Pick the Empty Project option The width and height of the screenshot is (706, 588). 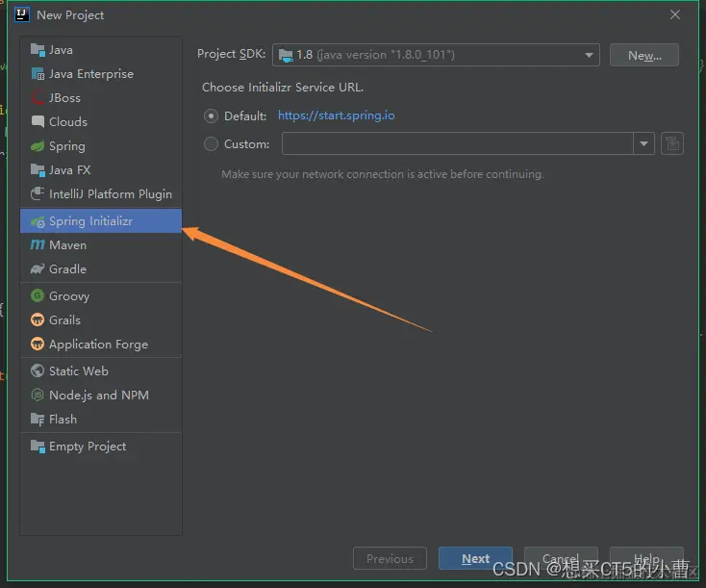coord(101,447)
